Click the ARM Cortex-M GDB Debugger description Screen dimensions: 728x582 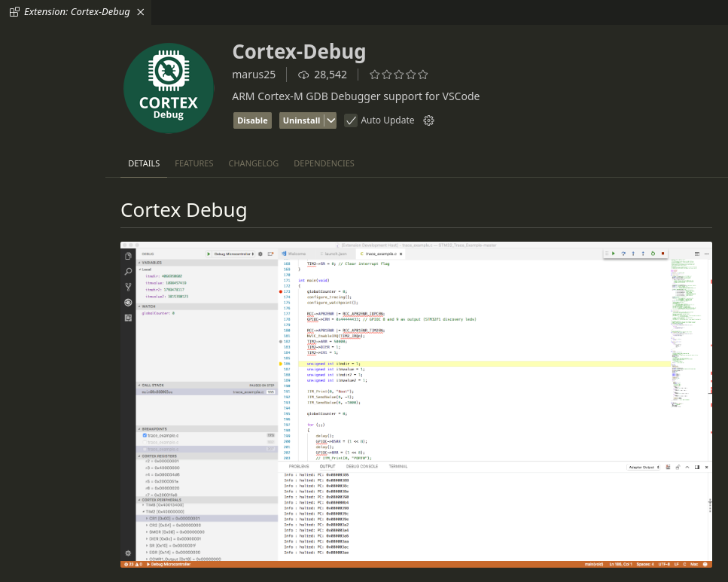tap(355, 96)
